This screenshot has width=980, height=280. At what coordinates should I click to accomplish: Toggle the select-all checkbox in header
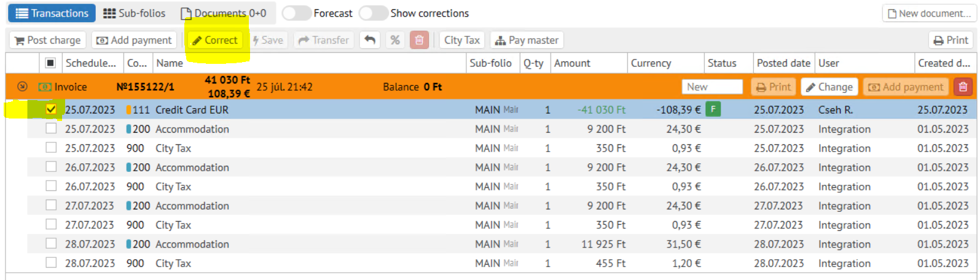[x=51, y=63]
